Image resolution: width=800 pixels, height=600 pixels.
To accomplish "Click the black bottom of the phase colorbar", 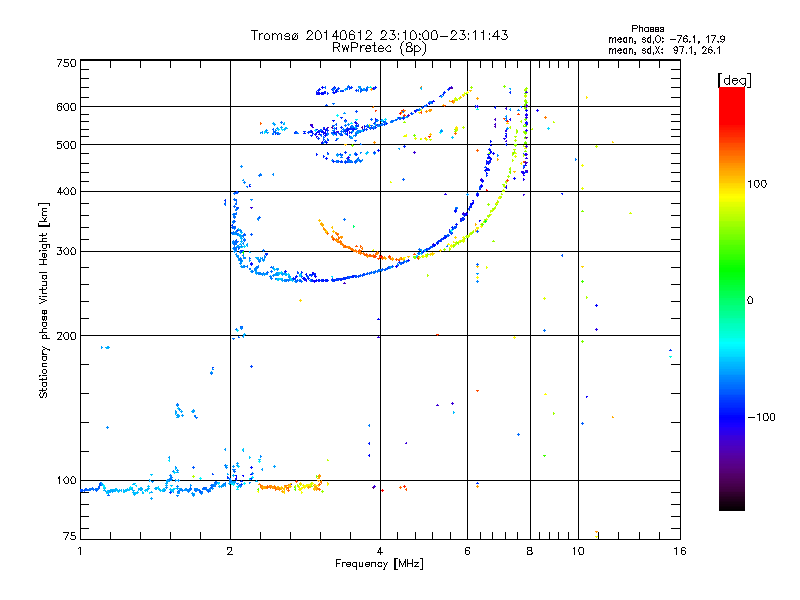I will coord(732,503).
